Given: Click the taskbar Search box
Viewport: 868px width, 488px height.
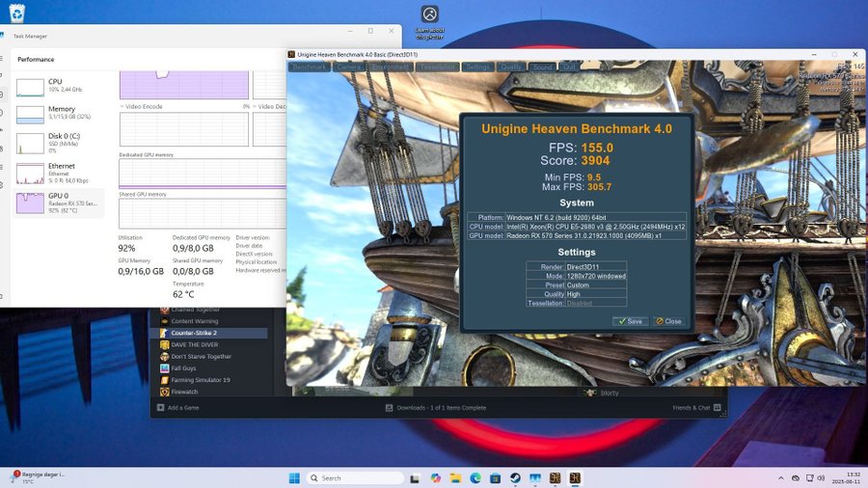Looking at the screenshot, I should 355,478.
